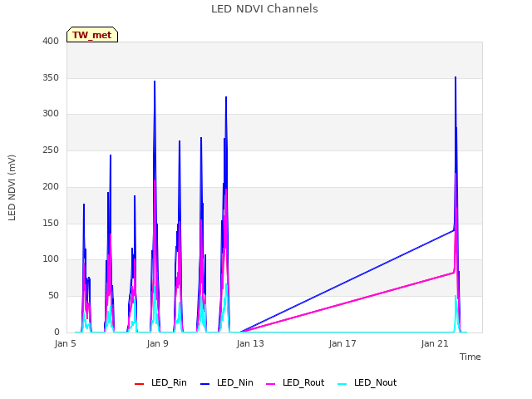
Task: Click the Jan 5 x-axis label
Action: point(65,343)
